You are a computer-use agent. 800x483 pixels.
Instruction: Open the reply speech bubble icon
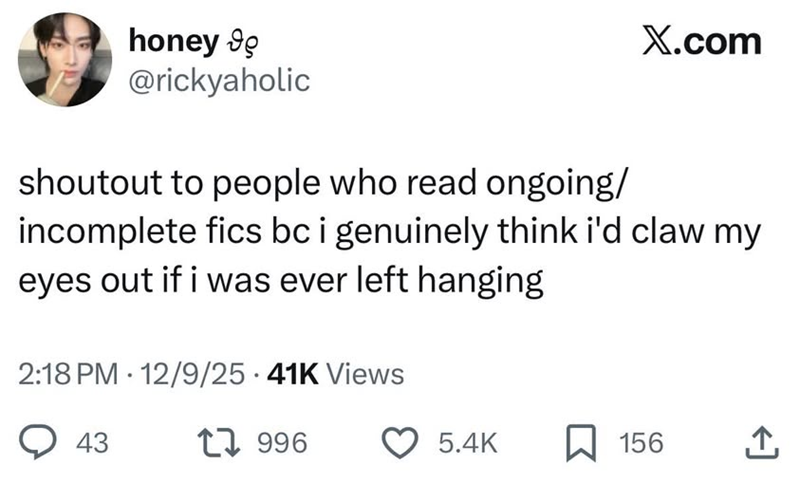(37, 442)
